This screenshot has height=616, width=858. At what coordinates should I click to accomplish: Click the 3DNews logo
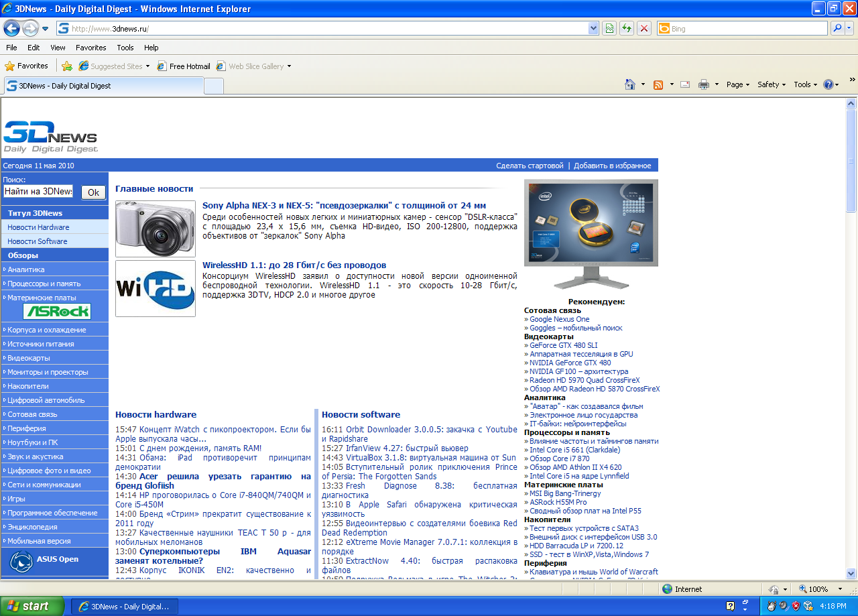tap(50, 136)
